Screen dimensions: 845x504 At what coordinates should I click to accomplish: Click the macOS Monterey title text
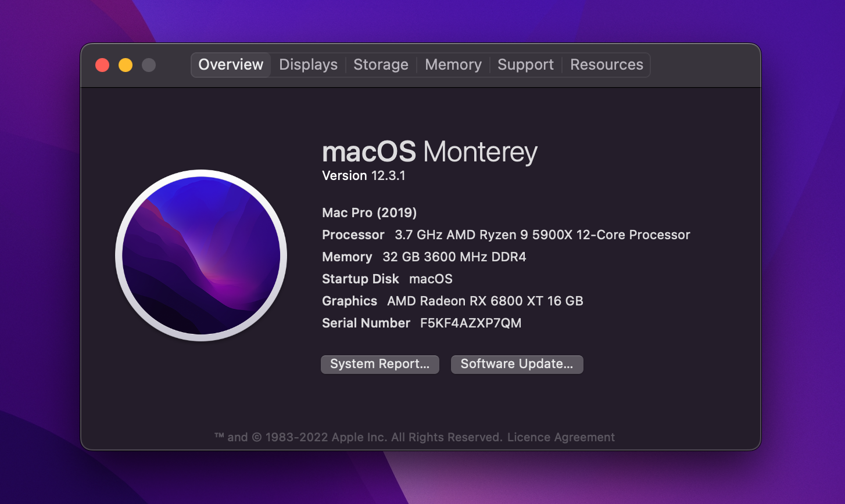(x=429, y=152)
